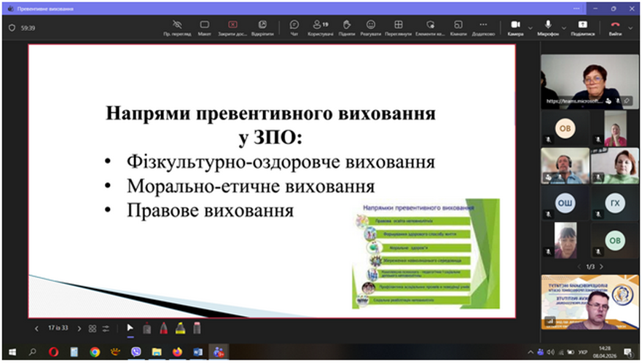The width and height of the screenshot is (642, 364).
Task: Open the slide grid view
Action: pos(93,328)
